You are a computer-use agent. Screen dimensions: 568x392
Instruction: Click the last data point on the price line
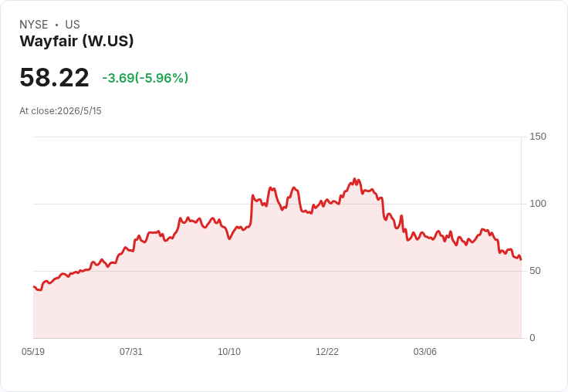[x=521, y=259]
